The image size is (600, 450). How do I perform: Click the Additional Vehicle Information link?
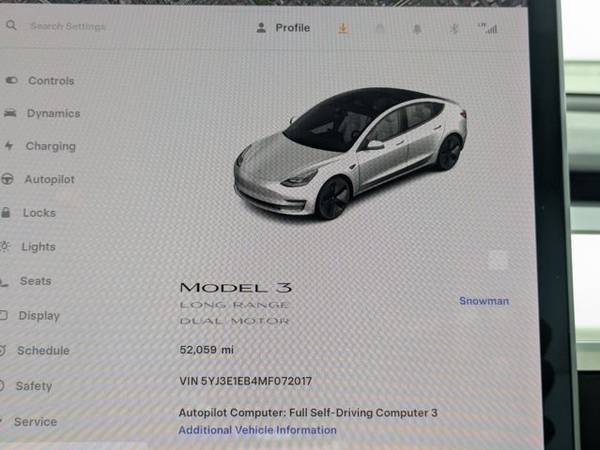click(258, 430)
